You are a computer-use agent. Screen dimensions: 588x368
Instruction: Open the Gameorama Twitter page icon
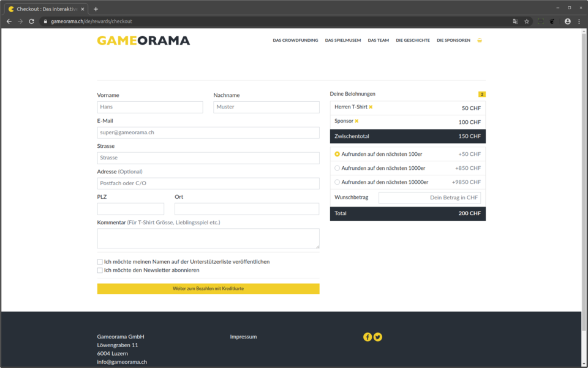(x=378, y=337)
